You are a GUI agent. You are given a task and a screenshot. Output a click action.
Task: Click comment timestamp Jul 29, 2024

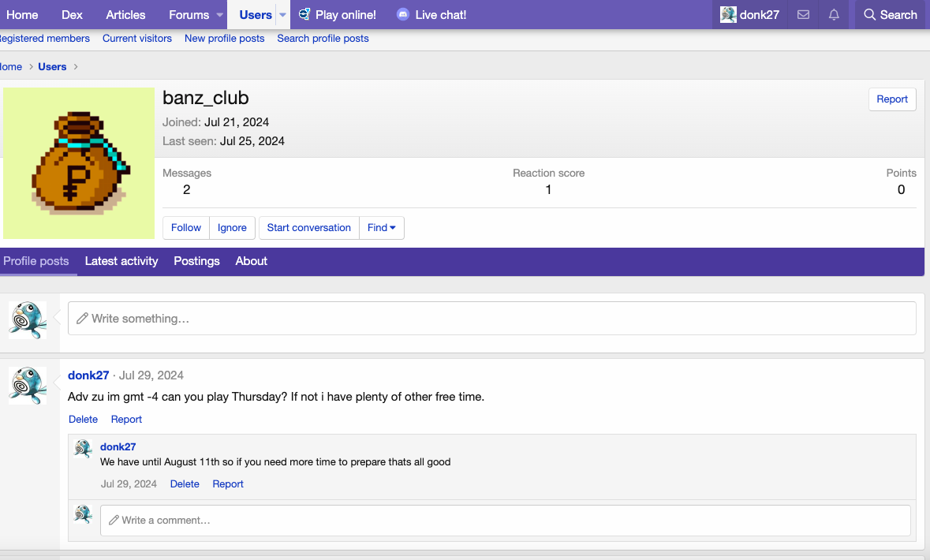pyautogui.click(x=129, y=483)
